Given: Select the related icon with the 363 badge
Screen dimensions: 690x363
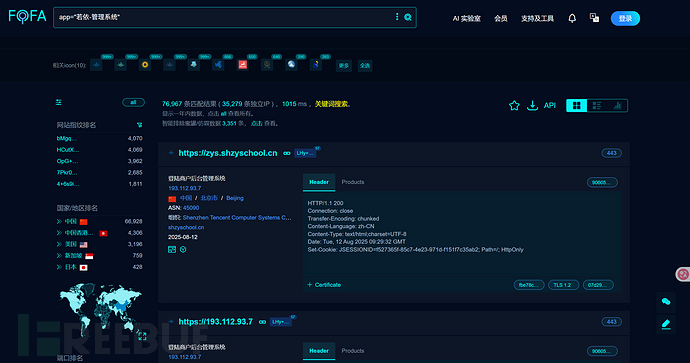Looking at the screenshot, I should click(x=316, y=65).
